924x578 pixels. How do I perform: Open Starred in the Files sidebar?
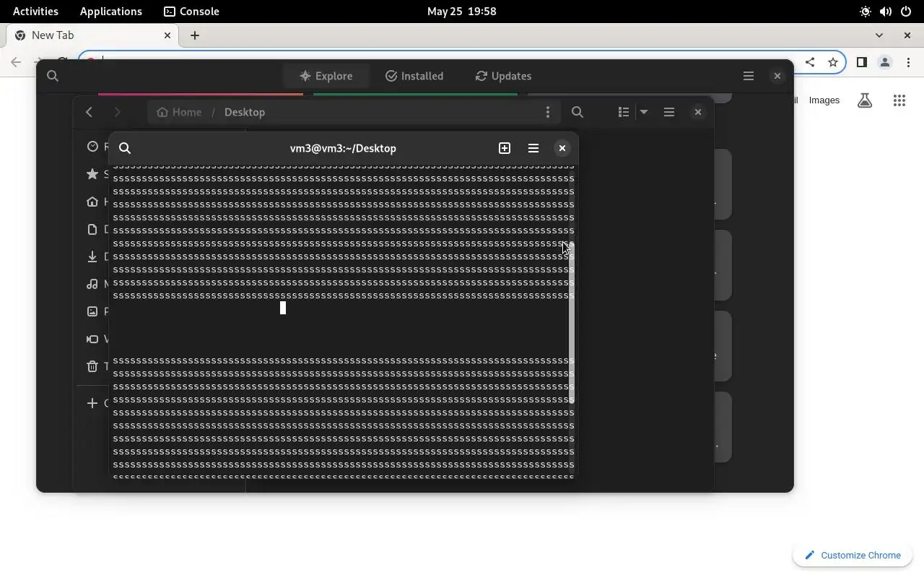point(92,174)
